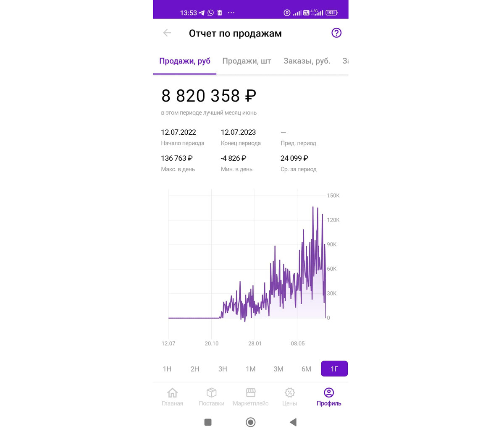Screen dimensions: 504x434
Task: Open the Профиль user icon
Action: (x=329, y=392)
